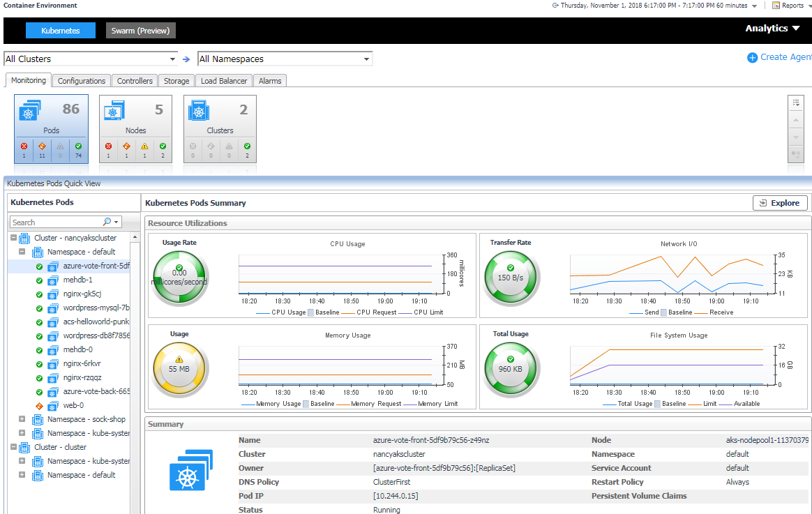Image resolution: width=812 pixels, height=514 pixels.
Task: Switch to Swarm (Preview) view
Action: coord(141,31)
